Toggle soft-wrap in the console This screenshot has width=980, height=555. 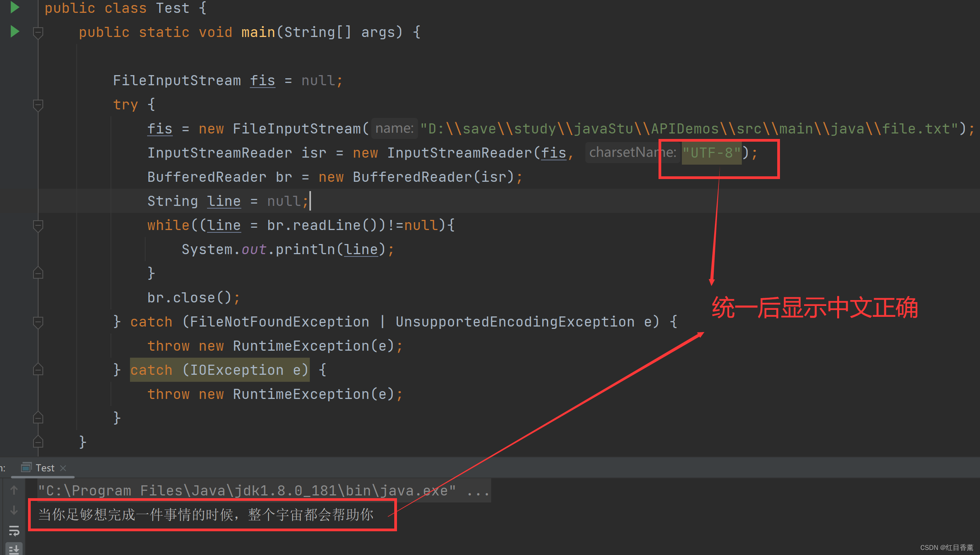14,530
